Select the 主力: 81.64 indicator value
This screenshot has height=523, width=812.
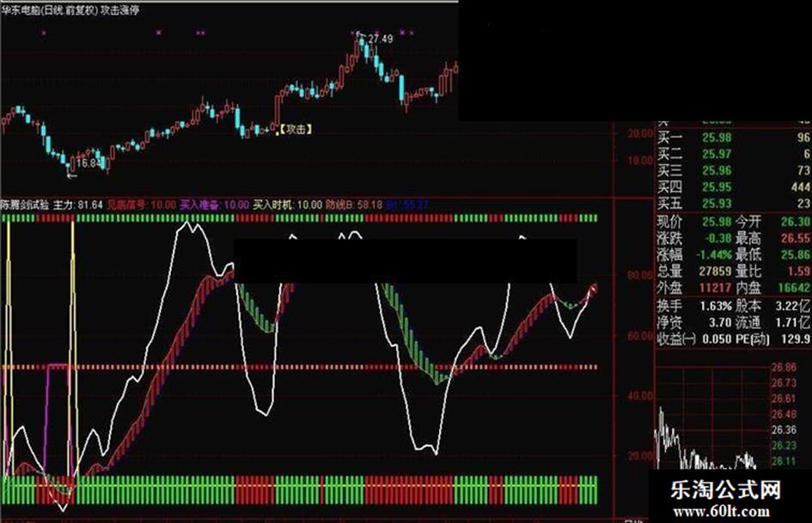[x=78, y=205]
